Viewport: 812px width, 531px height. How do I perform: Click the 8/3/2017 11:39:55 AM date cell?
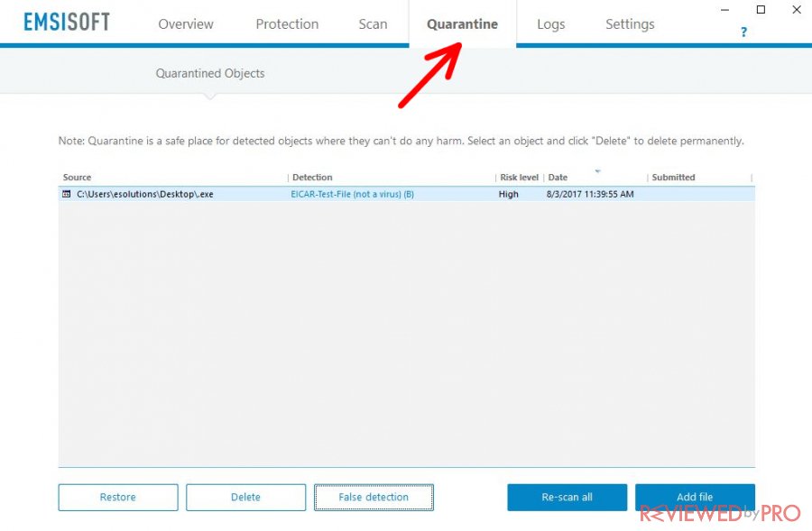[x=590, y=194]
